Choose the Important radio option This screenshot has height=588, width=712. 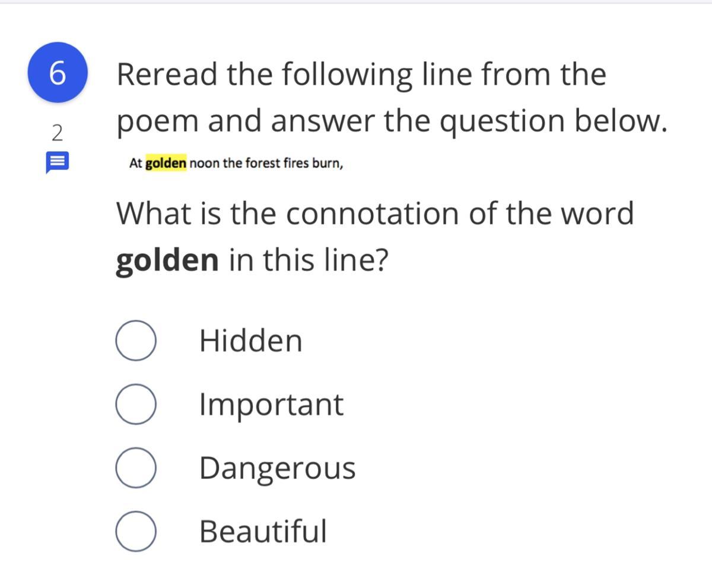point(136,404)
